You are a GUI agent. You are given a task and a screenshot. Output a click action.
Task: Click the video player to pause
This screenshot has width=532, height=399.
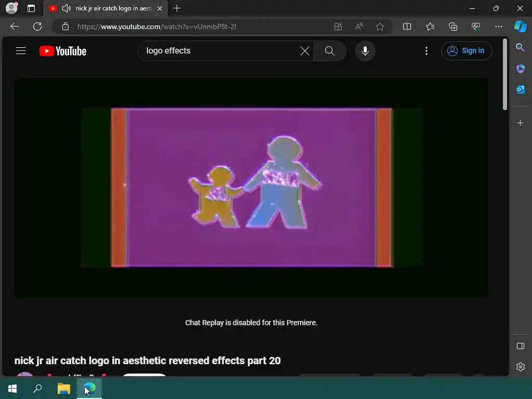coord(251,188)
